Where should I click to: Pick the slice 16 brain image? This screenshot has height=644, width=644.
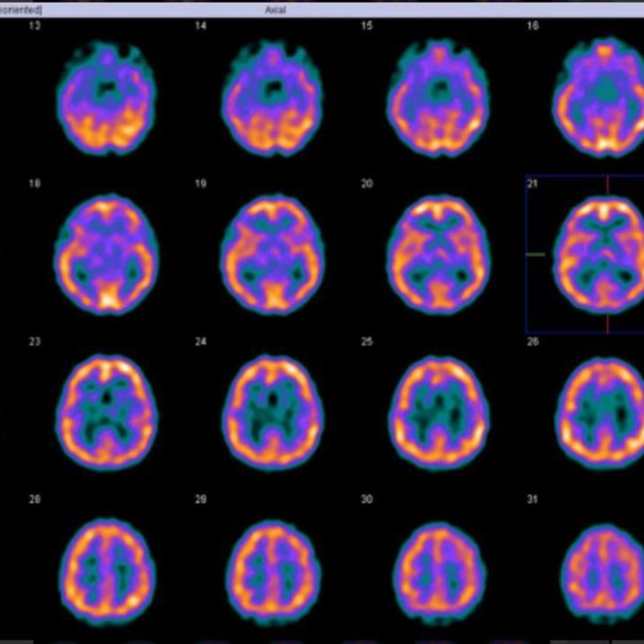click(x=602, y=95)
